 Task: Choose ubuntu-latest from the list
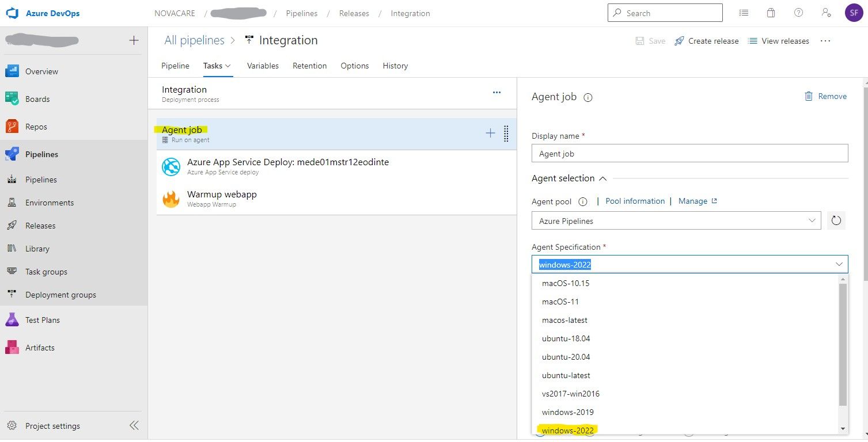(x=685, y=375)
